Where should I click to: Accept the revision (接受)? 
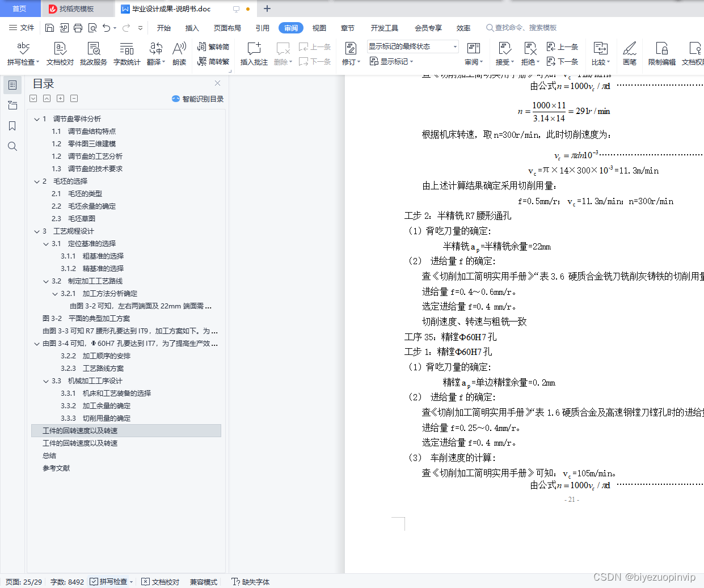[x=504, y=54]
